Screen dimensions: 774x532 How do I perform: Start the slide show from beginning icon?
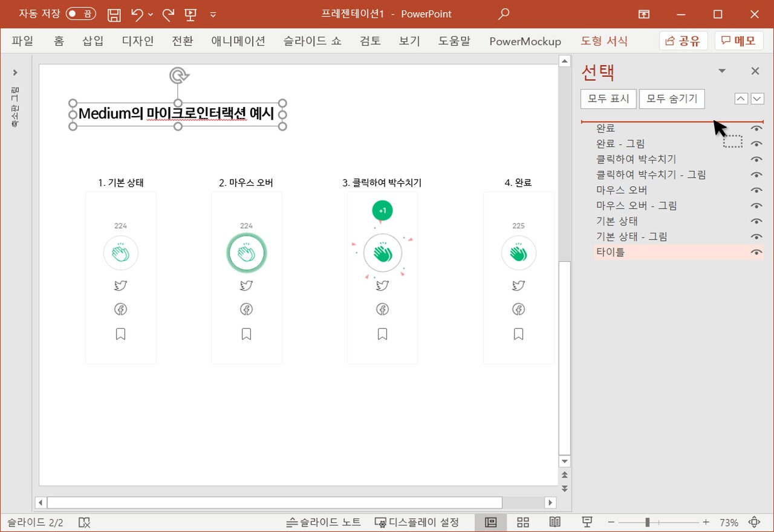pyautogui.click(x=190, y=14)
